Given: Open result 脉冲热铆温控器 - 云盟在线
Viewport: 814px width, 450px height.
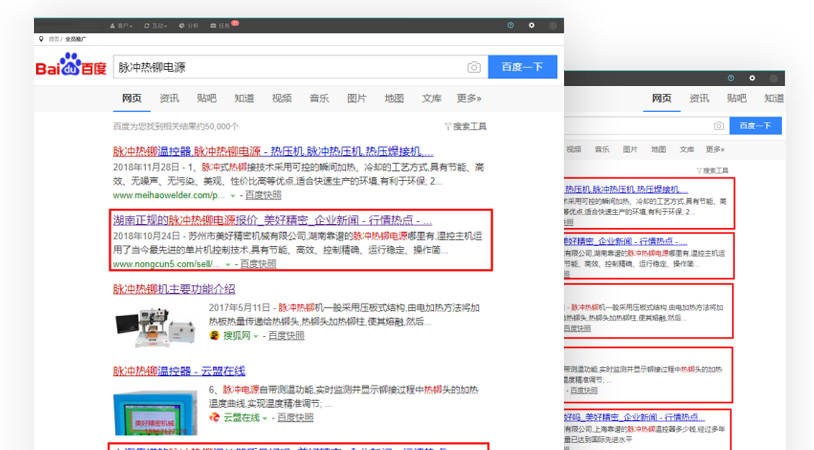Looking at the screenshot, I should (179, 371).
